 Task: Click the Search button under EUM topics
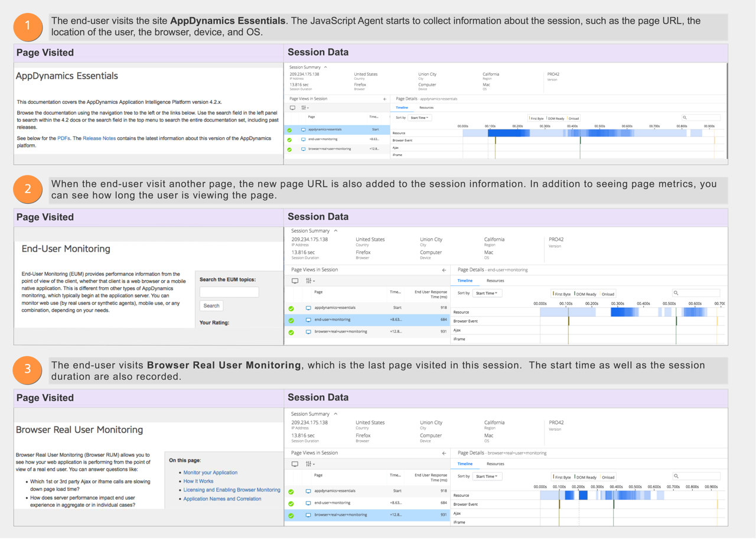(211, 306)
